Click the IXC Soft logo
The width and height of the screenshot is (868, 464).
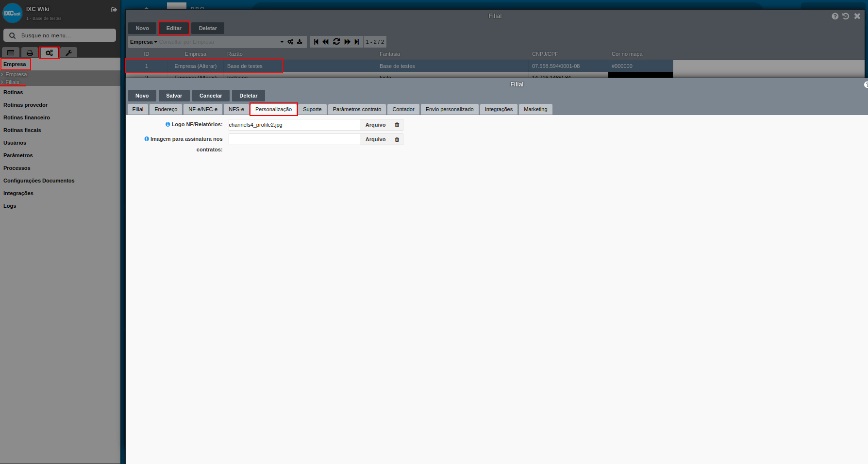(13, 13)
